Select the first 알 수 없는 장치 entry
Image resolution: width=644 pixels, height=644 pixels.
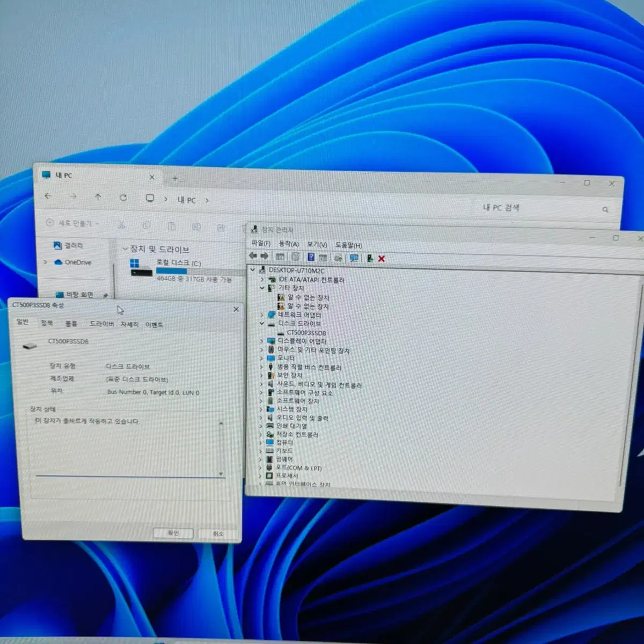coord(303,297)
